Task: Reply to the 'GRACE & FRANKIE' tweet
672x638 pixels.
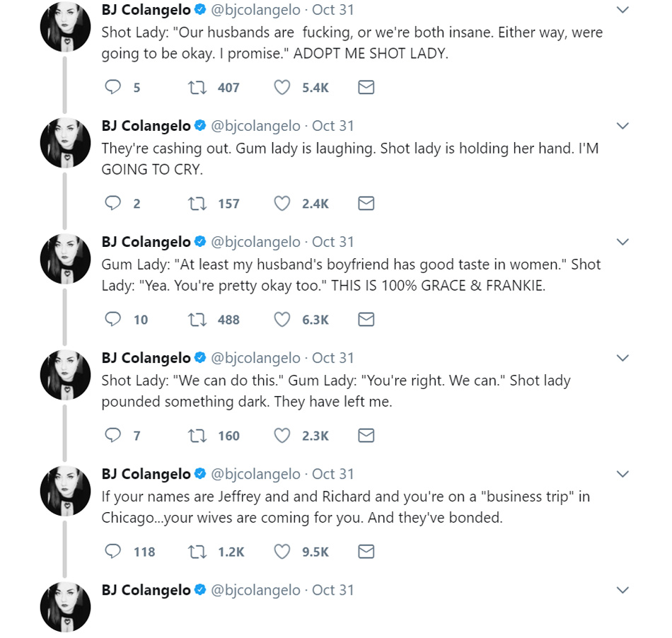Action: [x=113, y=320]
